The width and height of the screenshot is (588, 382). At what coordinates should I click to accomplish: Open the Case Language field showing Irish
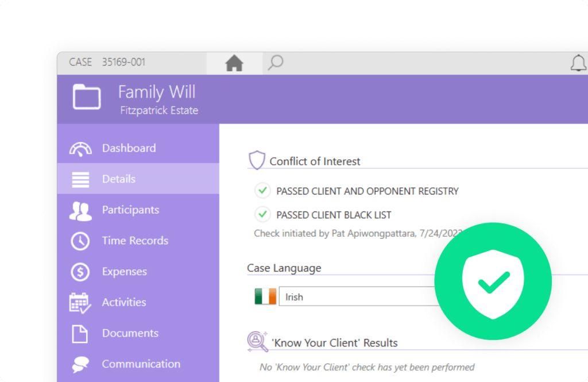tap(358, 296)
